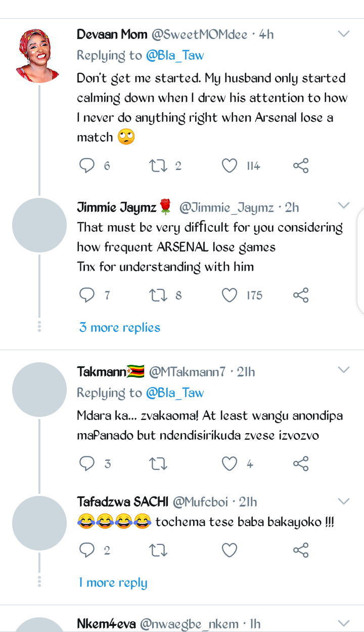The image size is (364, 632).
Task: Show 3 more replies
Action: point(120,327)
